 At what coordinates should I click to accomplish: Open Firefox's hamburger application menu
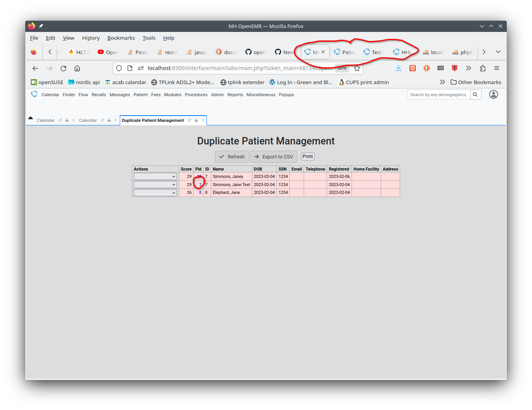tap(497, 68)
